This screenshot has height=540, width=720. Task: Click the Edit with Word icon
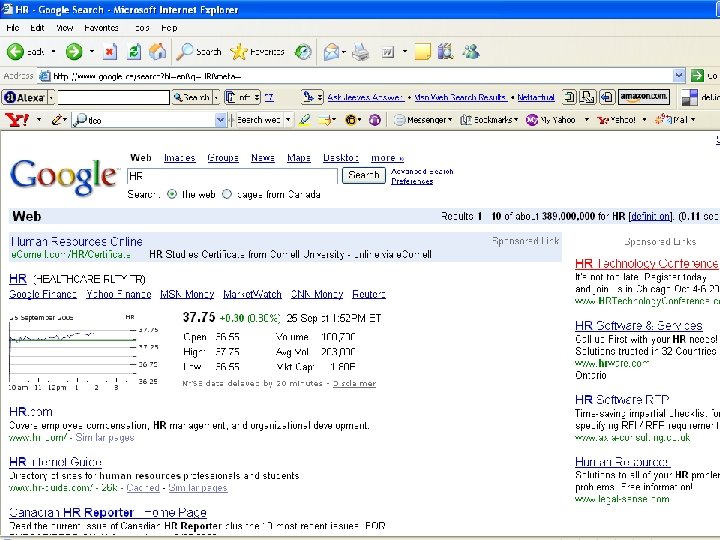click(x=388, y=52)
